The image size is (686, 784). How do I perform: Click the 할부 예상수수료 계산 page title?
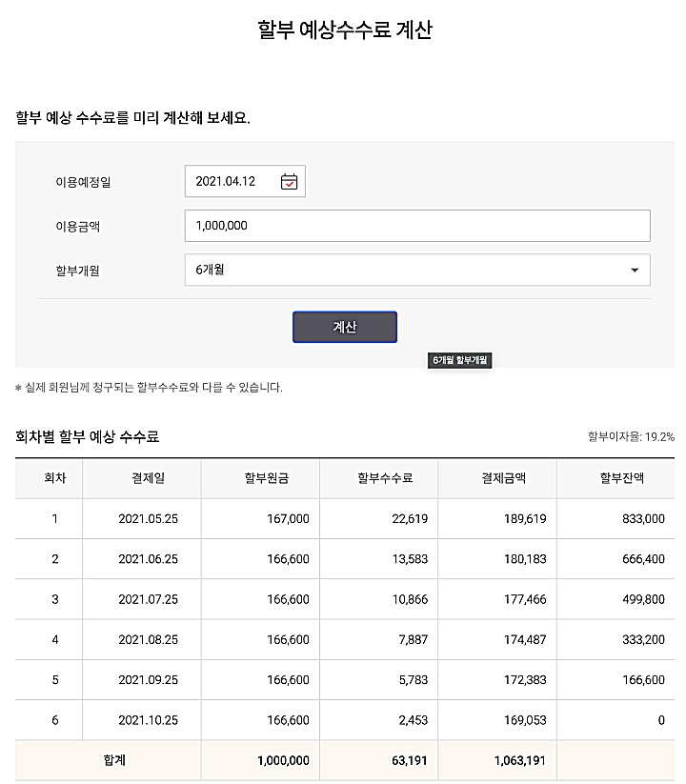[x=343, y=29]
